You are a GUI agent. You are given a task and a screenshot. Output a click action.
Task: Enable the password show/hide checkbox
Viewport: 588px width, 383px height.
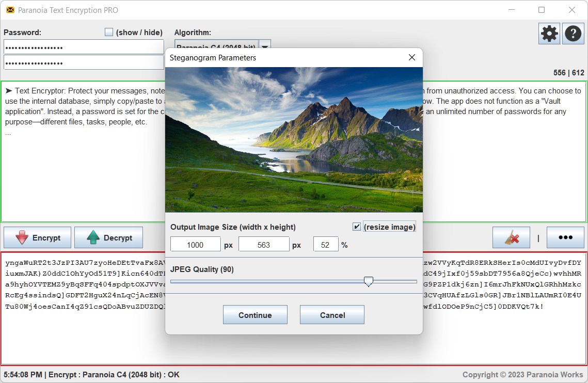tap(109, 32)
